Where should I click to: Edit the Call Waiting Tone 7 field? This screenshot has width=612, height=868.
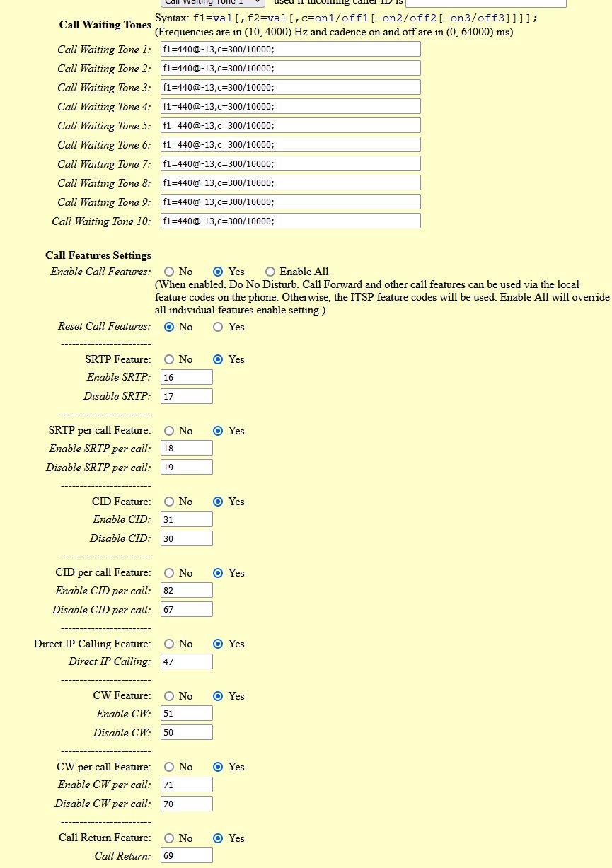[x=291, y=164]
